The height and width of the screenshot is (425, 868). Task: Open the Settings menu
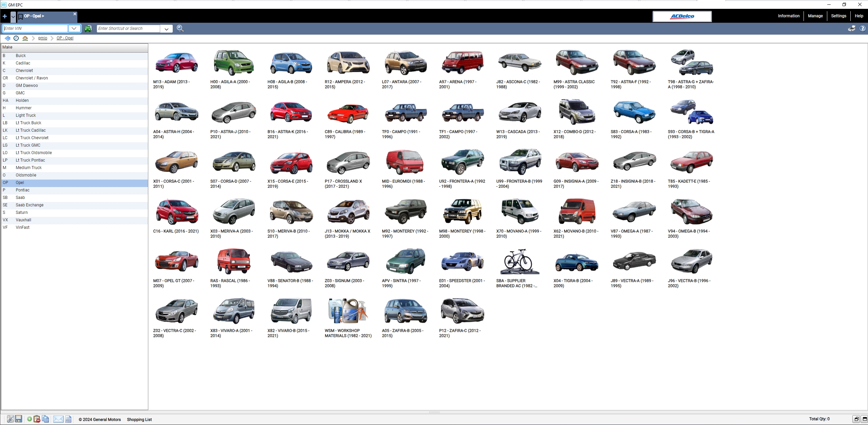838,16
